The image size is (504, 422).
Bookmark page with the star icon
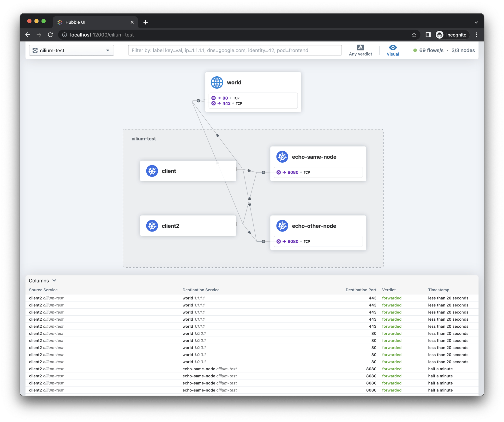(x=414, y=35)
